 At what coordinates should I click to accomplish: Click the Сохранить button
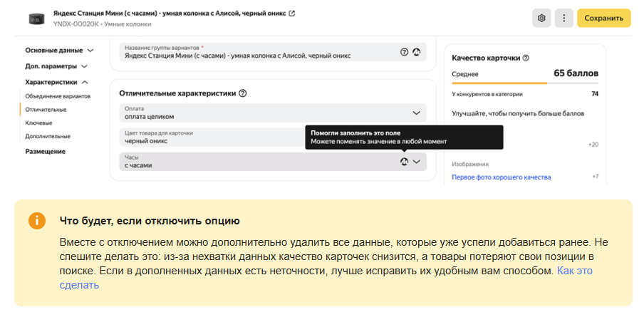pyautogui.click(x=604, y=18)
